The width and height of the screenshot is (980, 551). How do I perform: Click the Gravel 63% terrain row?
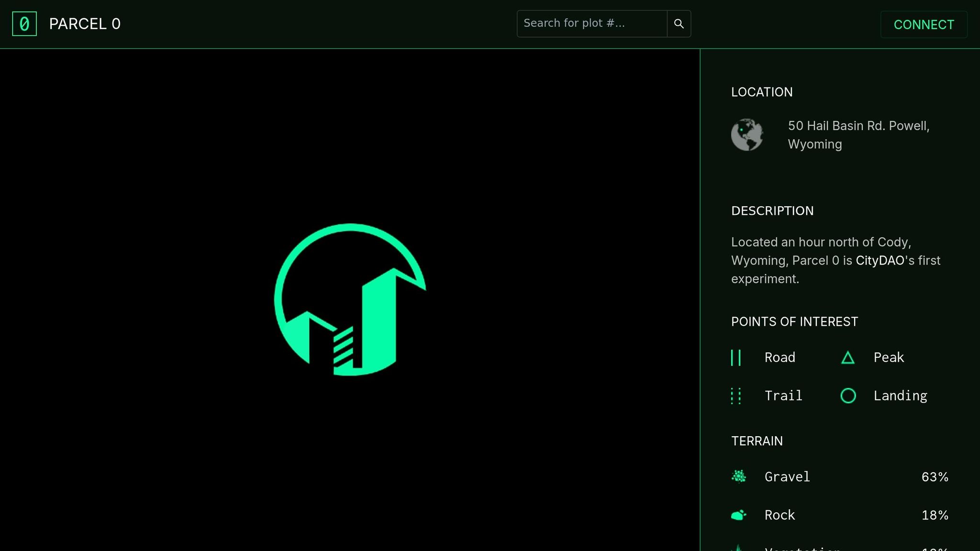(x=840, y=477)
